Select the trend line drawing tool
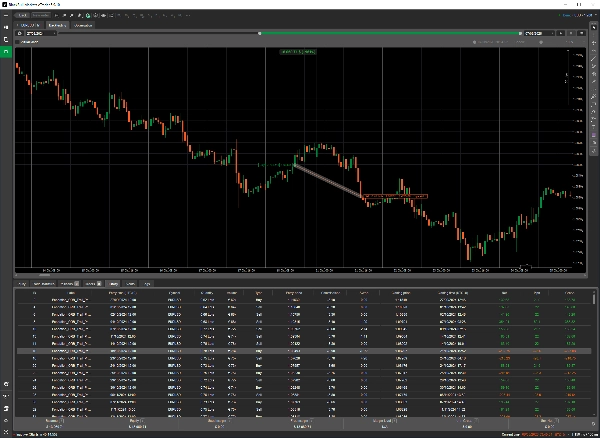 click(x=594, y=59)
